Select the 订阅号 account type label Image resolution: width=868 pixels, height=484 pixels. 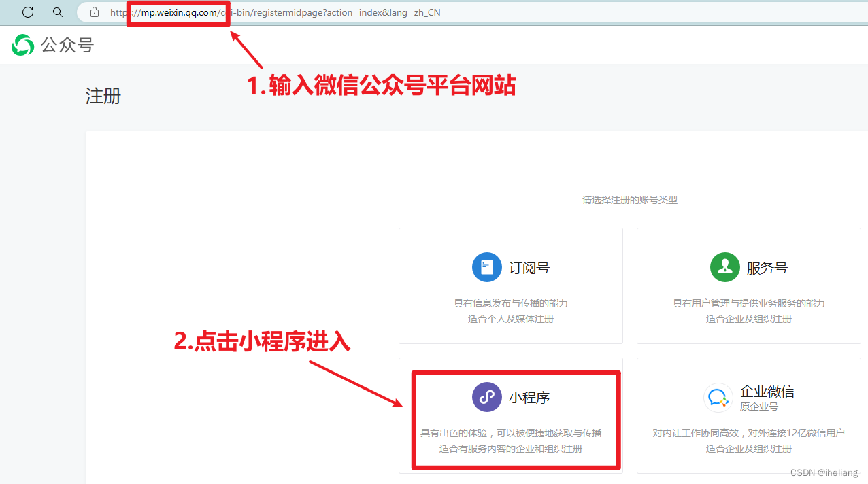click(x=529, y=268)
